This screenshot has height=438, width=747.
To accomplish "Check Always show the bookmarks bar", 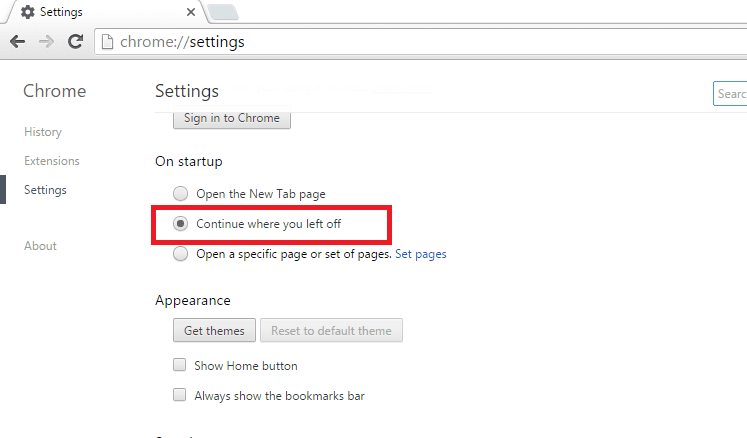I will 180,395.
